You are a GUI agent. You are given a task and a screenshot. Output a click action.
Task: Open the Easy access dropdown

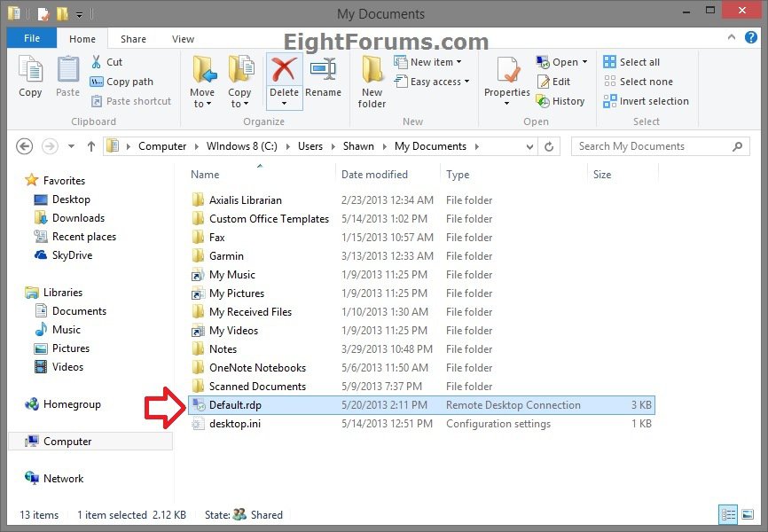coord(435,82)
